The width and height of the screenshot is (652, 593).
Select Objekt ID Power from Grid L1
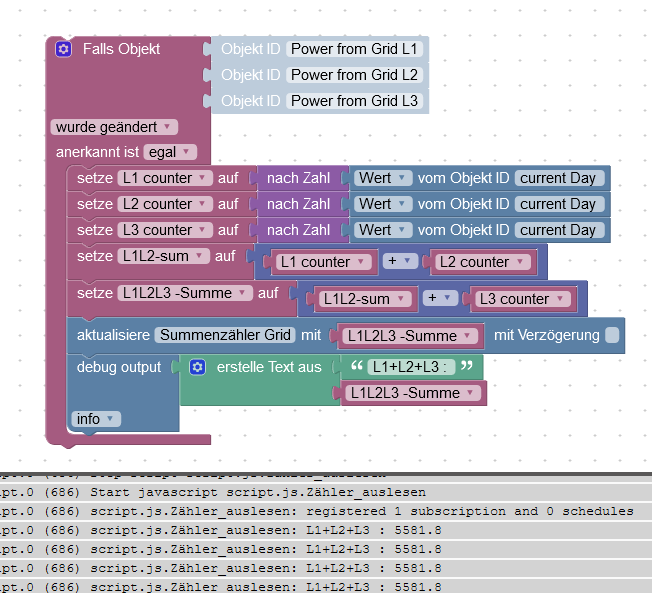click(x=354, y=49)
